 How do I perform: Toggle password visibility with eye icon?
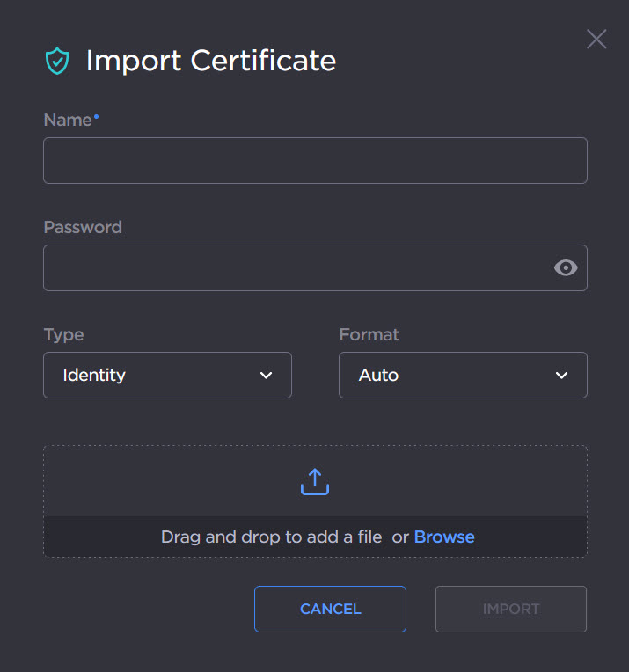566,268
